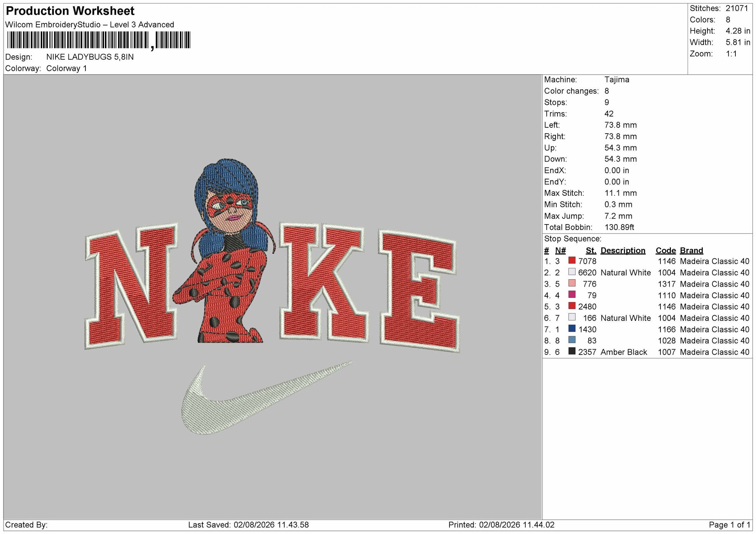Click the 'N#' column header

[560, 250]
